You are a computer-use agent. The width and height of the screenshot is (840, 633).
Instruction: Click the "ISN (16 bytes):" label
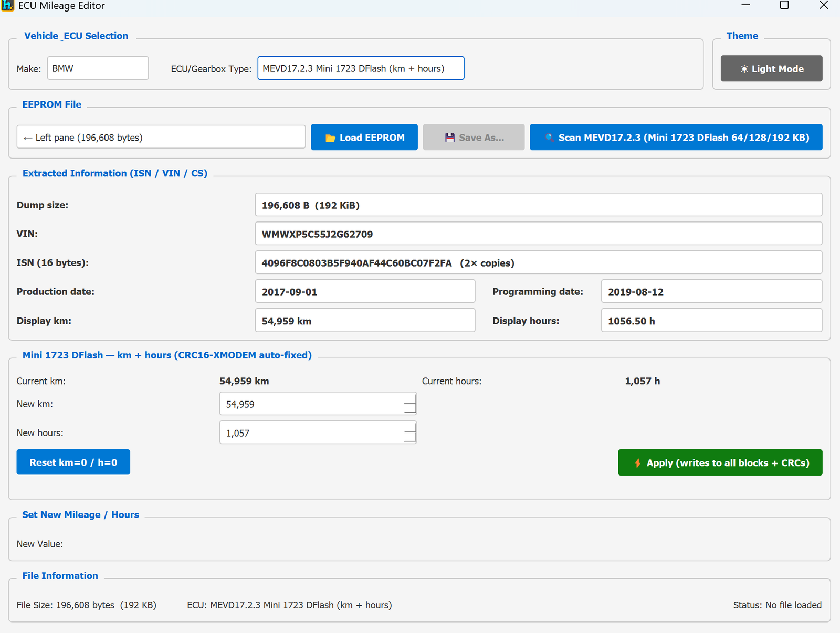pos(52,262)
